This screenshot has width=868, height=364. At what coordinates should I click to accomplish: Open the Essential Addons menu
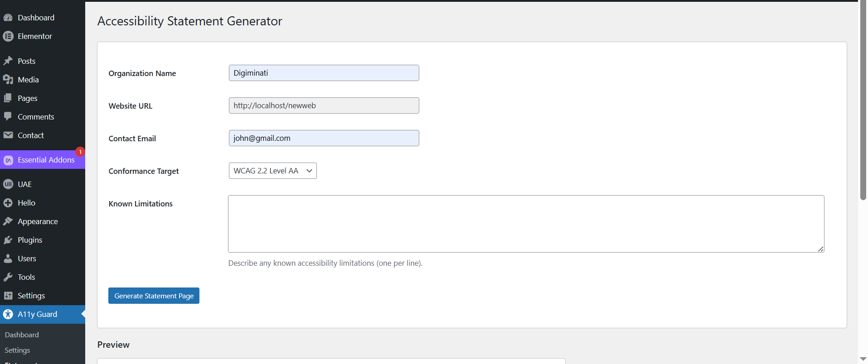point(46,160)
